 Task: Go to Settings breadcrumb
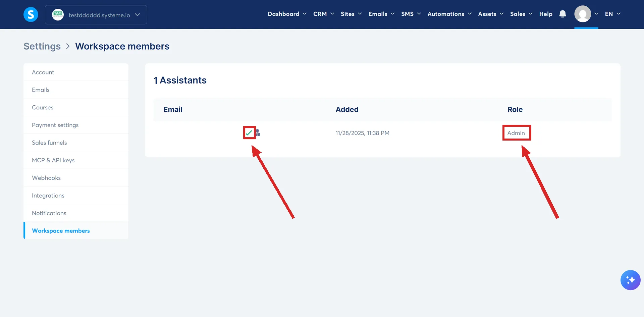pyautogui.click(x=42, y=46)
